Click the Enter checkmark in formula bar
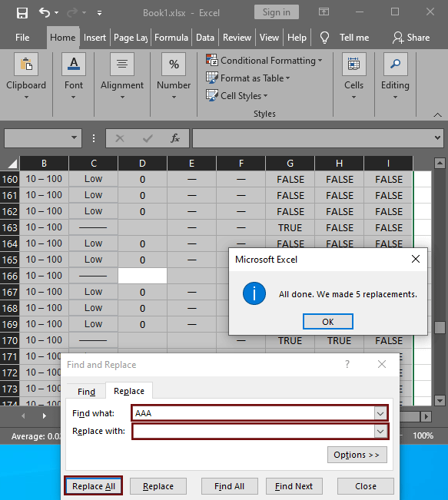The width and height of the screenshot is (448, 500). point(148,138)
